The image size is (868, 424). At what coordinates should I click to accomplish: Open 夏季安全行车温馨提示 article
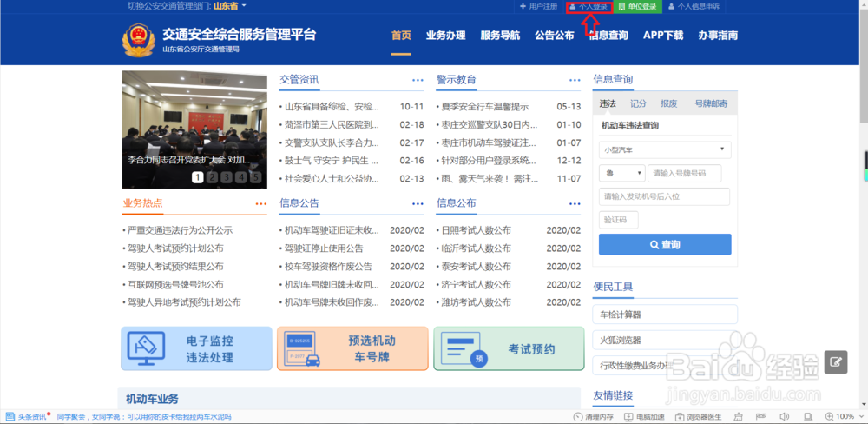[484, 107]
